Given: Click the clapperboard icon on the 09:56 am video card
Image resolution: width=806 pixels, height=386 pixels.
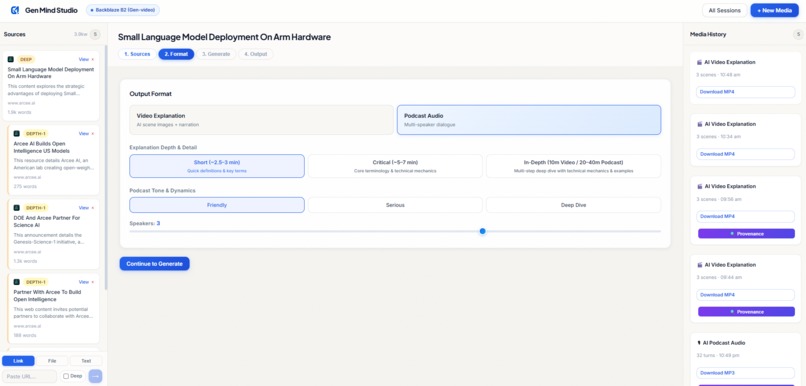Looking at the screenshot, I should (699, 186).
